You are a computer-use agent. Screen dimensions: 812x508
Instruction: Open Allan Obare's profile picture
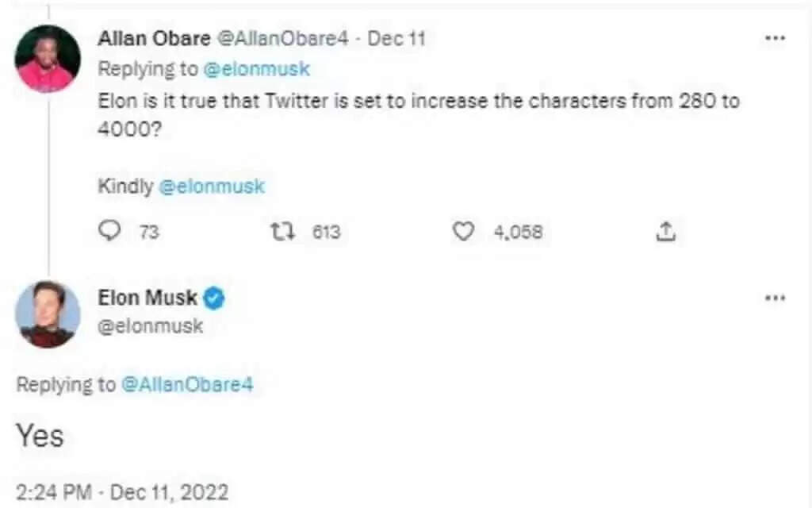pyautogui.click(x=48, y=60)
